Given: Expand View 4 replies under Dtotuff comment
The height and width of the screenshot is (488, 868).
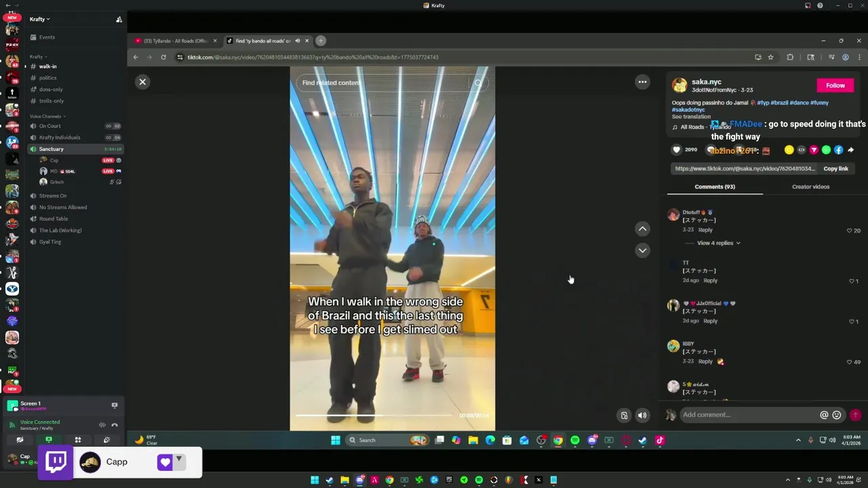Looking at the screenshot, I should pyautogui.click(x=718, y=243).
